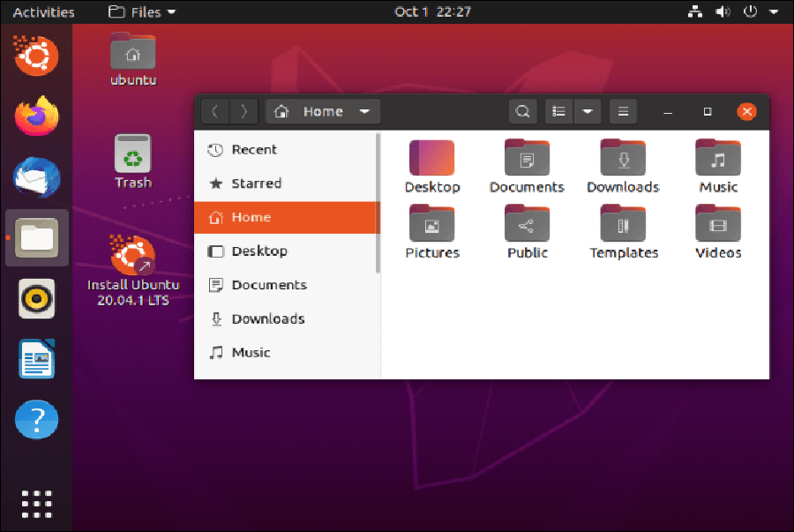Open the view options dropdown arrow
Viewport: 794px width, 532px height.
pyautogui.click(x=588, y=111)
